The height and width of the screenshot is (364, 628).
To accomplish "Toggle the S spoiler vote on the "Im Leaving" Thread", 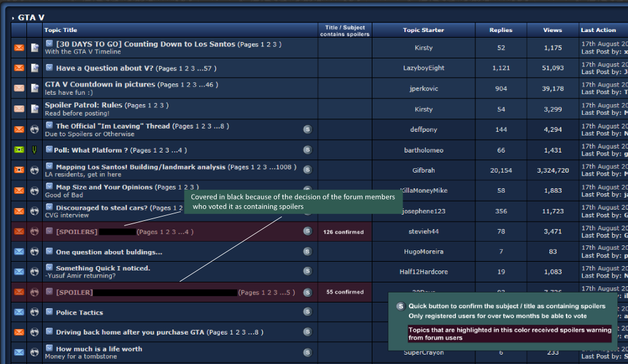I will 308,129.
